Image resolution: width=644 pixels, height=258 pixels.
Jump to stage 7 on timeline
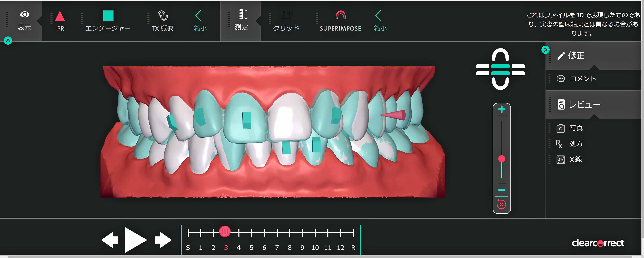[x=277, y=247]
